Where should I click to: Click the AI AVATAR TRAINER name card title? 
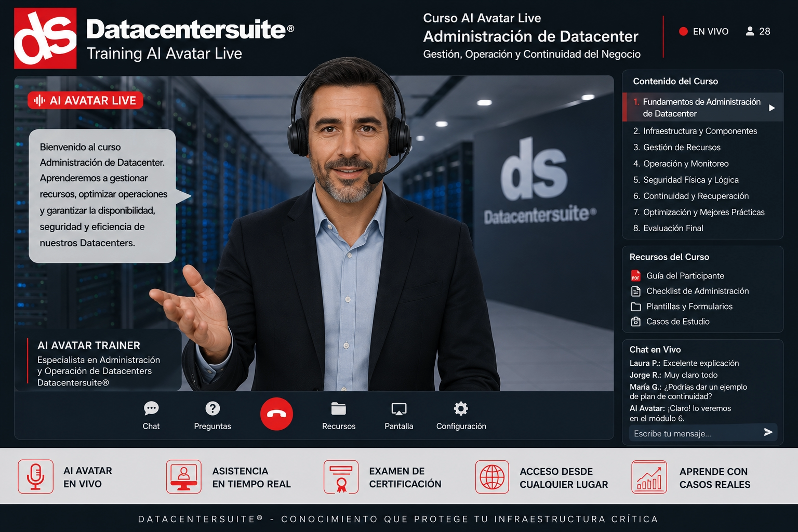coord(89,345)
